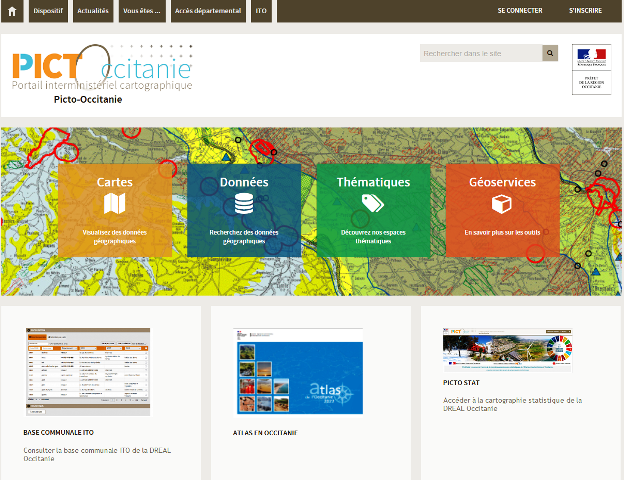Open the Géoservices tile
Viewport: 624px width, 480px height.
(x=503, y=211)
